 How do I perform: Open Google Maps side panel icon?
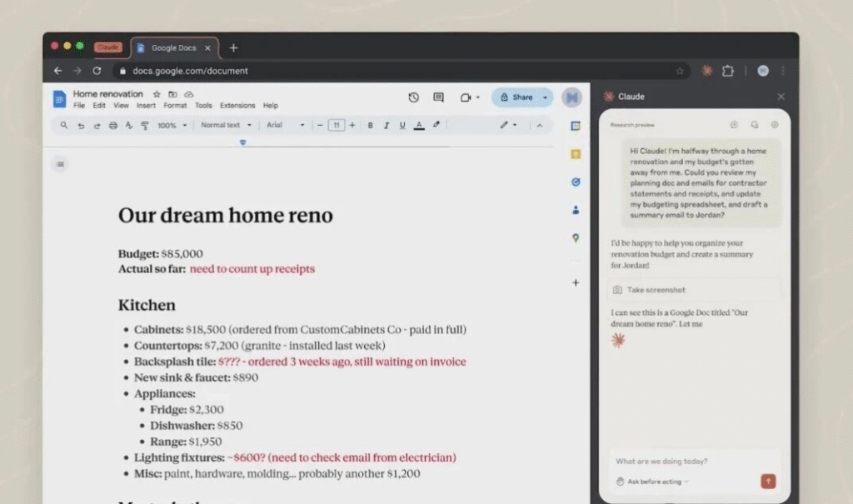(576, 238)
